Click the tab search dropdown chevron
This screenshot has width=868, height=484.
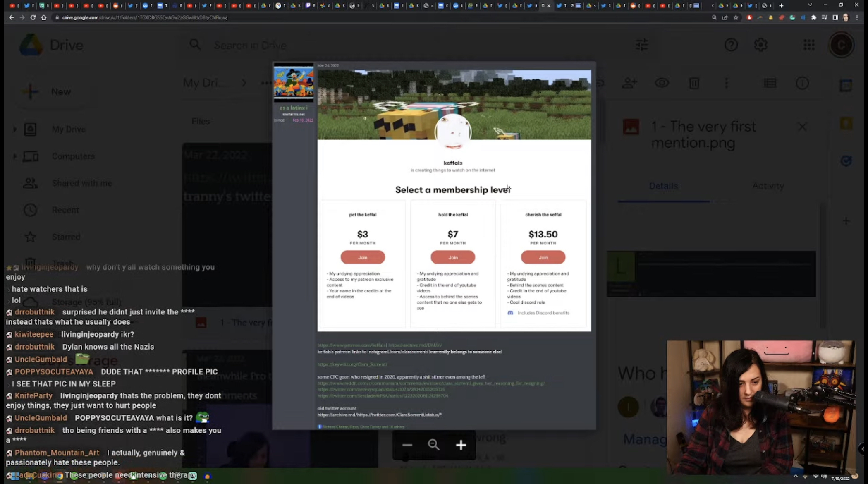pos(810,5)
